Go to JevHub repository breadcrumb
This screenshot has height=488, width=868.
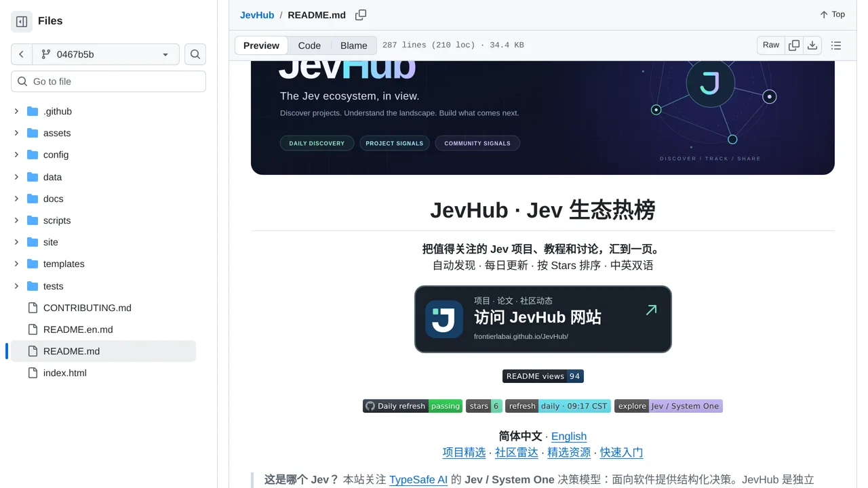point(257,15)
